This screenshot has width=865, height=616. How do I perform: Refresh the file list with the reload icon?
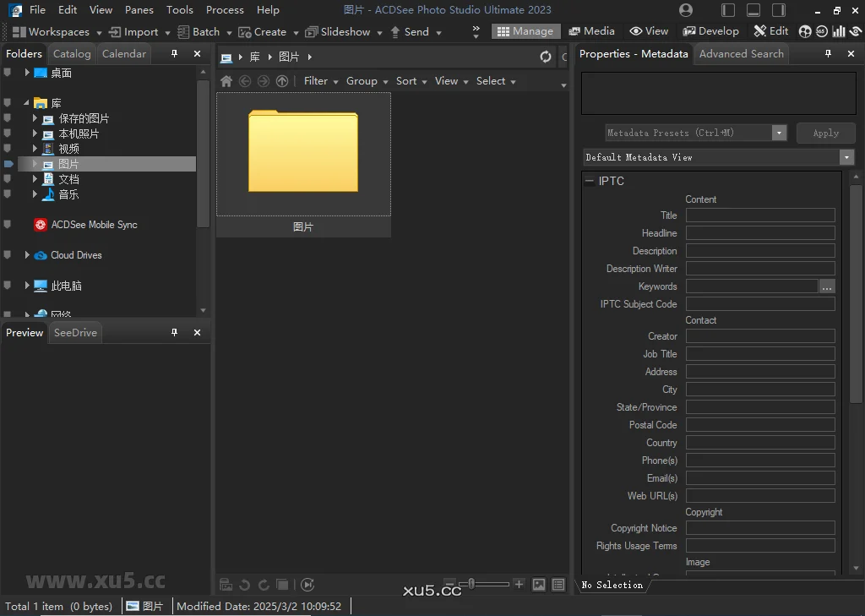(x=546, y=57)
